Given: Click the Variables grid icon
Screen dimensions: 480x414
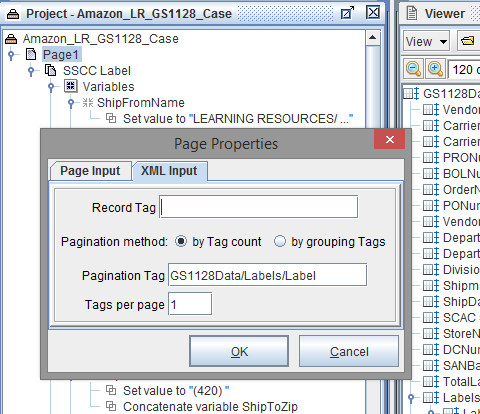Looking at the screenshot, I should coord(70,86).
